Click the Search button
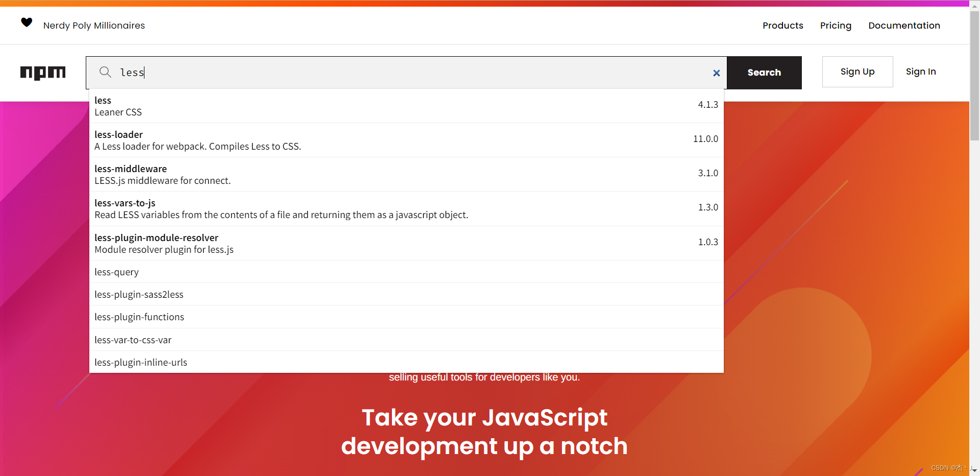 pos(764,72)
